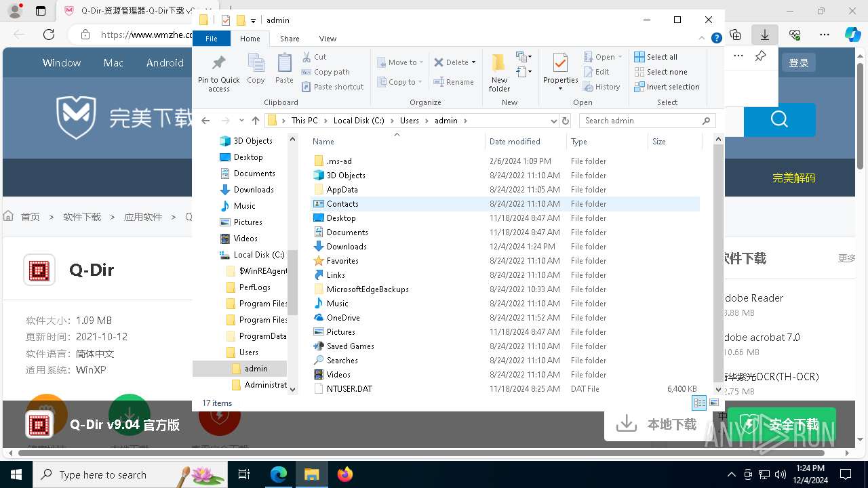
Task: Select the AppData folder
Action: (342, 190)
